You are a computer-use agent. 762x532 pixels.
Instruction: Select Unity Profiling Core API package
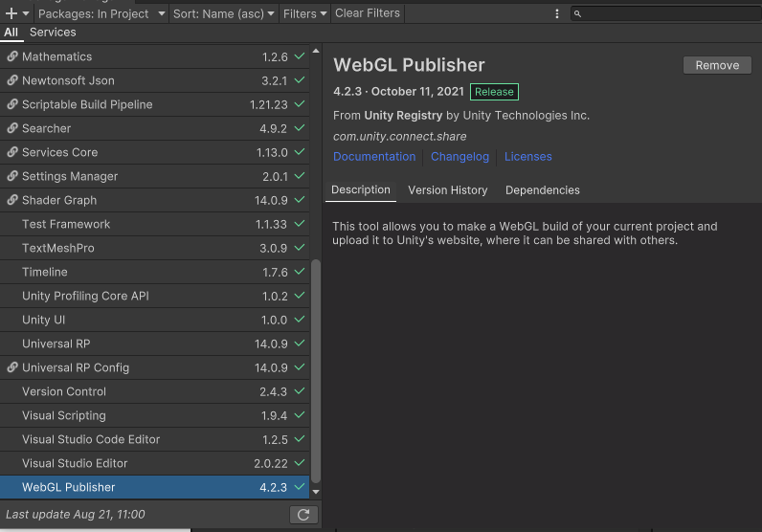[154, 296]
